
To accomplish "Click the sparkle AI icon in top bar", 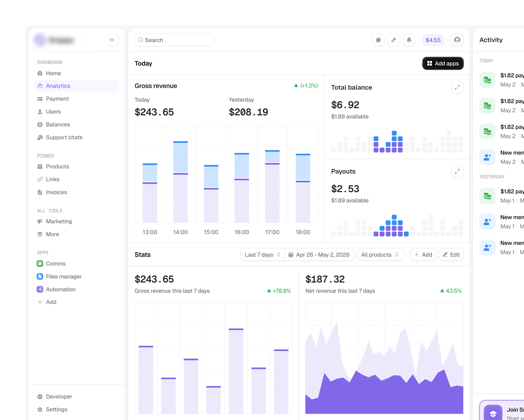I will [x=393, y=40].
